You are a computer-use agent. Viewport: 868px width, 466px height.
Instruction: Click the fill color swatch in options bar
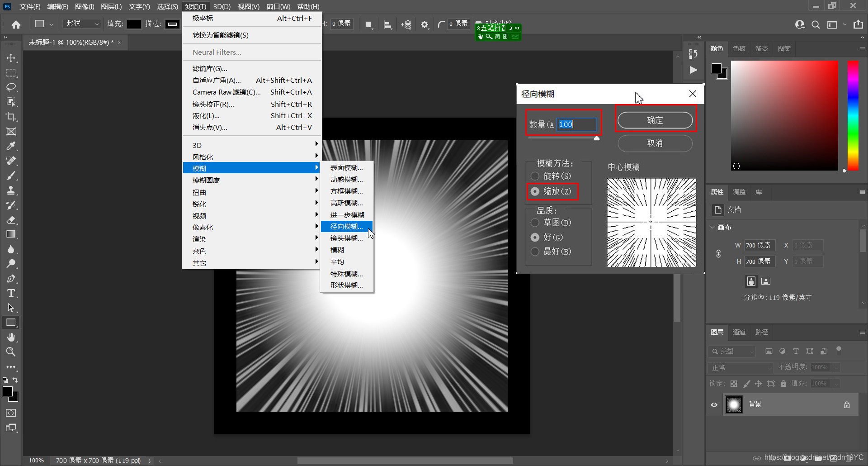tap(134, 24)
